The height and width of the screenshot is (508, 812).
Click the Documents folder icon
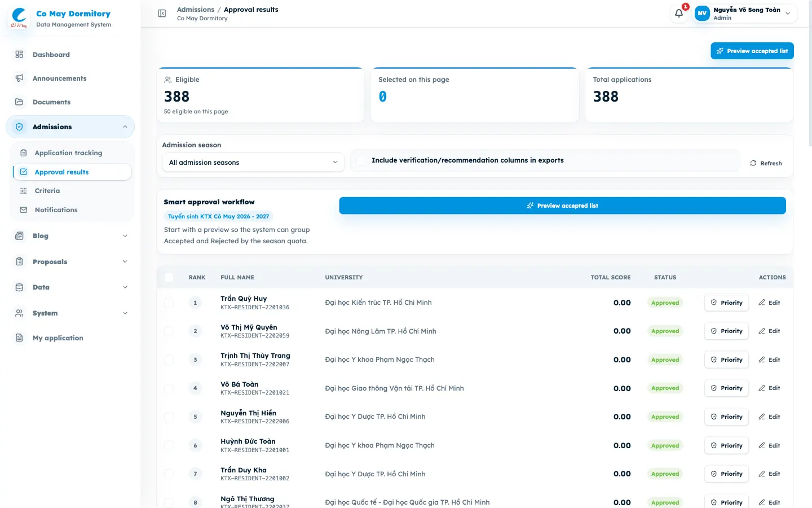coord(19,102)
